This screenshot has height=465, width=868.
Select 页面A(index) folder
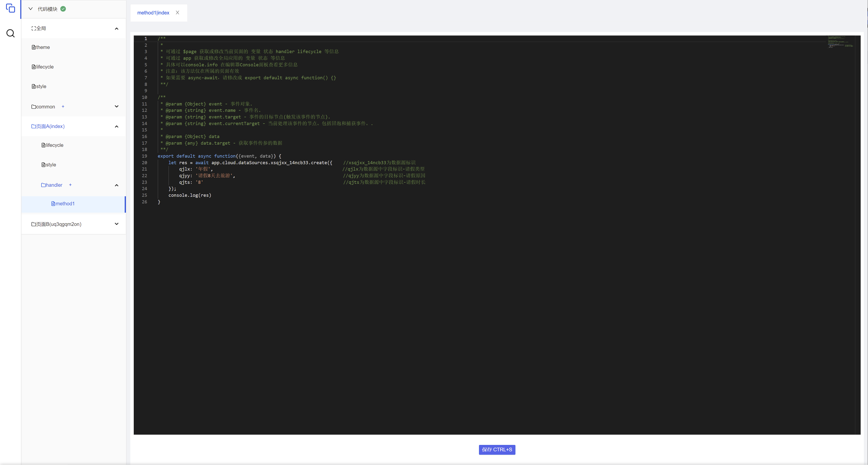coord(48,126)
